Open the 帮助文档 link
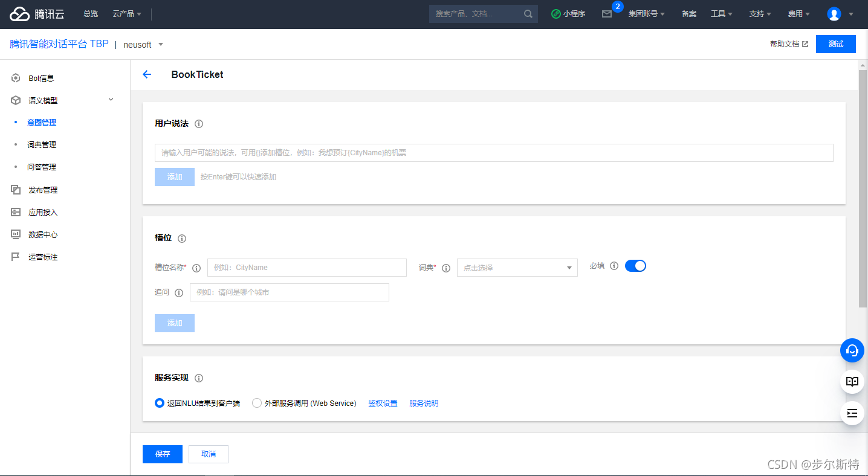868x476 pixels. coord(785,44)
